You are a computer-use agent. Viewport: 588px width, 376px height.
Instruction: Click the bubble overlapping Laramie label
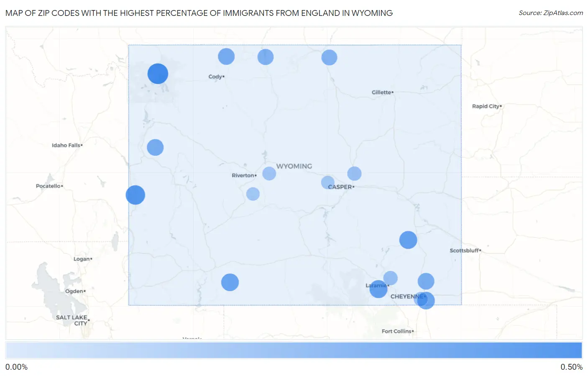[x=378, y=289]
